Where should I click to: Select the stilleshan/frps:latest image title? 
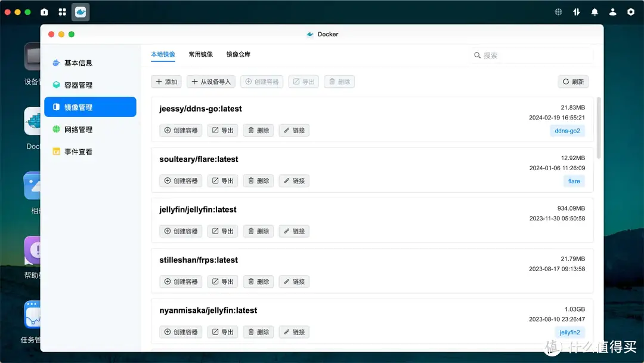199,260
